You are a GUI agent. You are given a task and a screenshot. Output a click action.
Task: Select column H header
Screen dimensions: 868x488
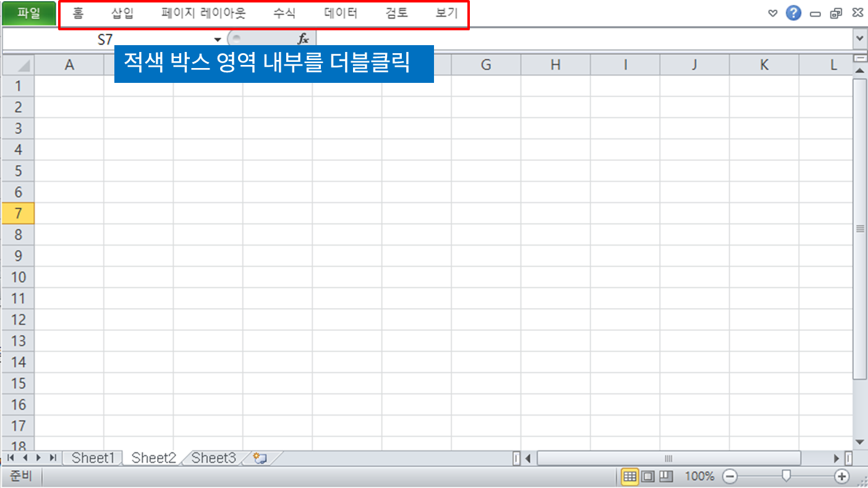tap(556, 65)
